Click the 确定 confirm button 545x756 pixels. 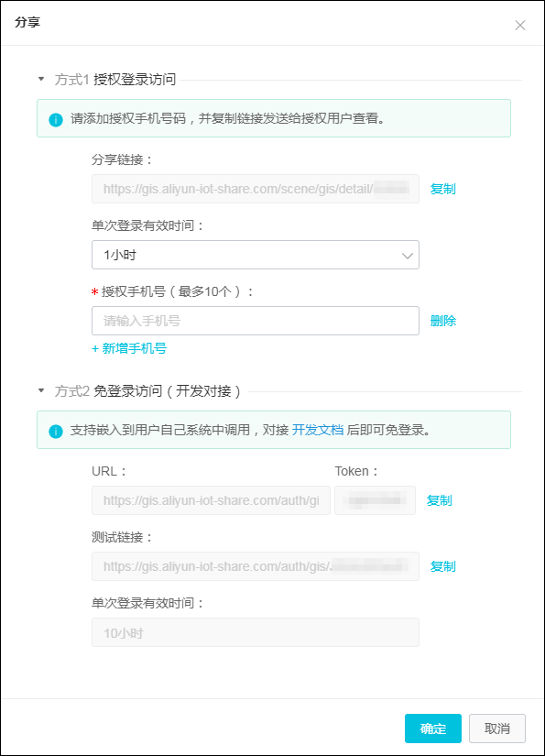(433, 728)
